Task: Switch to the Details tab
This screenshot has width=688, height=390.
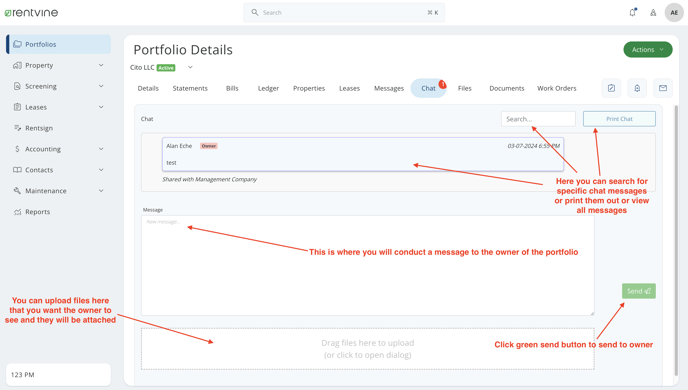Action: pos(148,88)
